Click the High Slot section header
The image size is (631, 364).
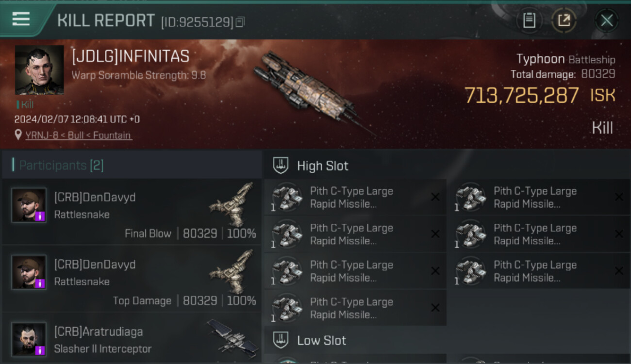tap(322, 166)
